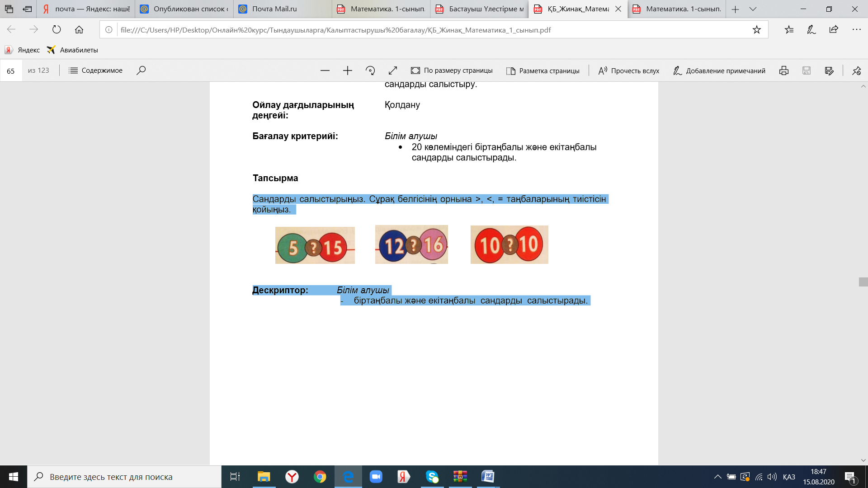Open File Explorer from taskbar
The width and height of the screenshot is (868, 488).
click(264, 477)
